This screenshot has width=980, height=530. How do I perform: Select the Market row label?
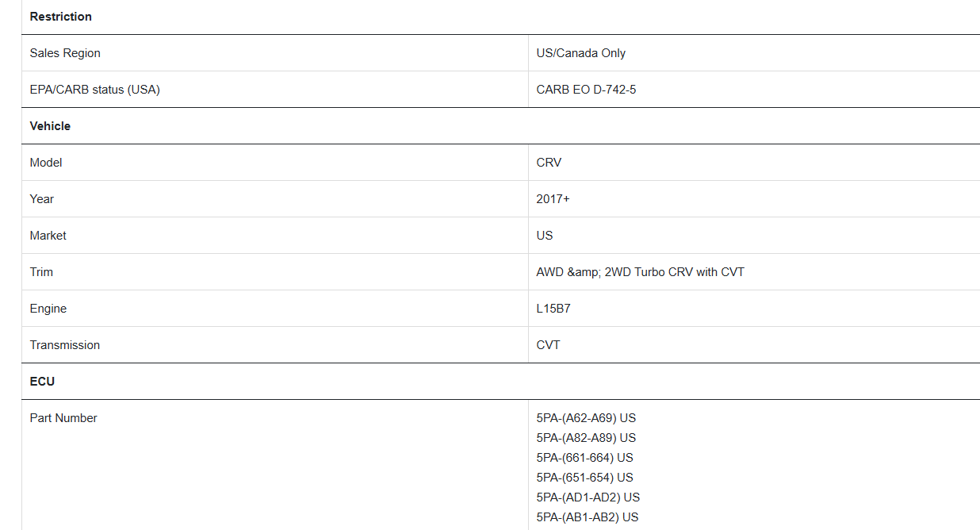point(48,236)
